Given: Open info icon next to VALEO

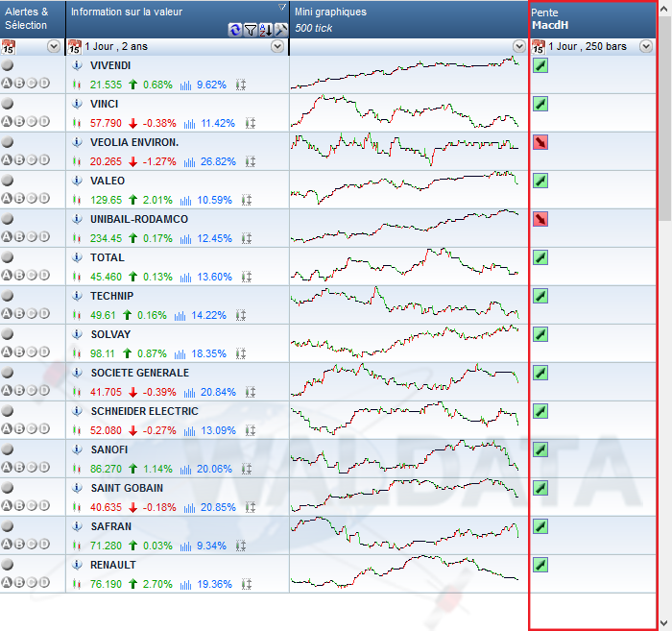Looking at the screenshot, I should tap(77, 181).
